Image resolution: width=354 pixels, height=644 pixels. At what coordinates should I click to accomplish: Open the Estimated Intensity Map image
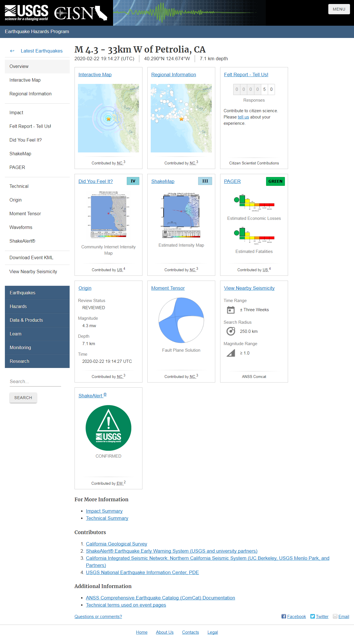coord(181,216)
